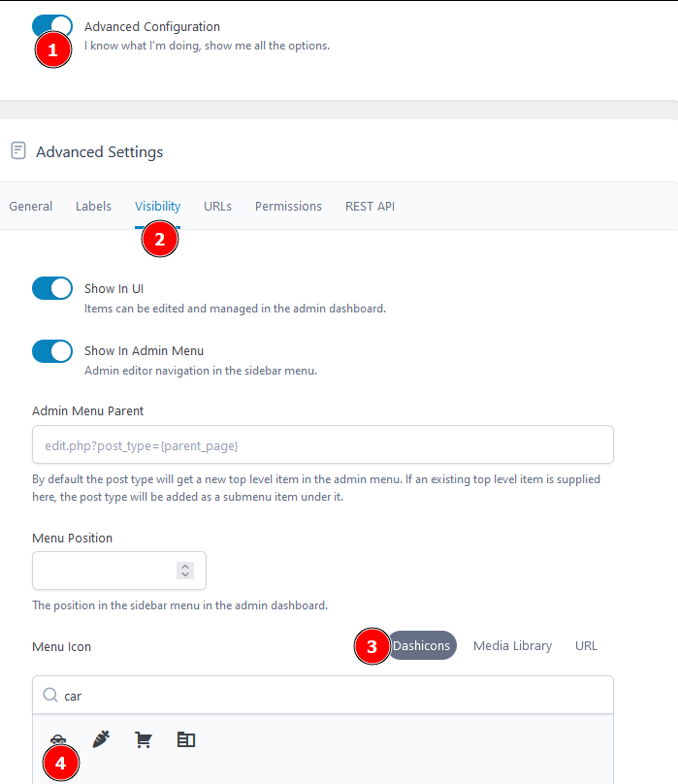
Task: Decrease Menu Position with down arrow
Action: point(185,574)
